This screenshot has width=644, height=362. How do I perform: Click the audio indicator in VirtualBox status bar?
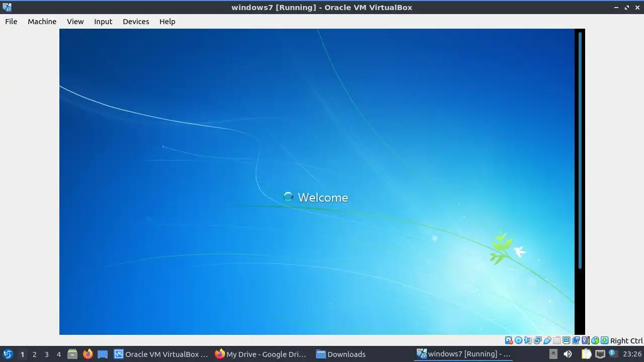pyautogui.click(x=528, y=340)
